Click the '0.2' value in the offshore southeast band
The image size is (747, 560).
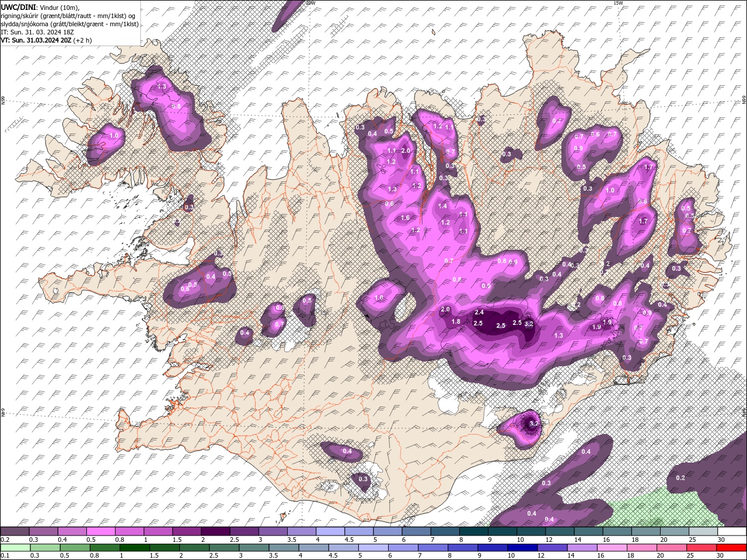tap(680, 478)
